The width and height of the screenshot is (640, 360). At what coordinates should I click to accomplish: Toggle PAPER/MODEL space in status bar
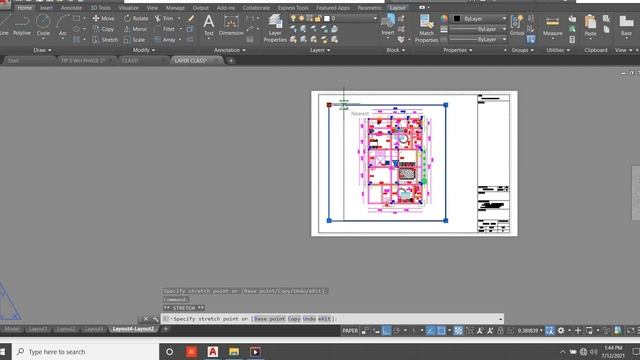point(350,331)
